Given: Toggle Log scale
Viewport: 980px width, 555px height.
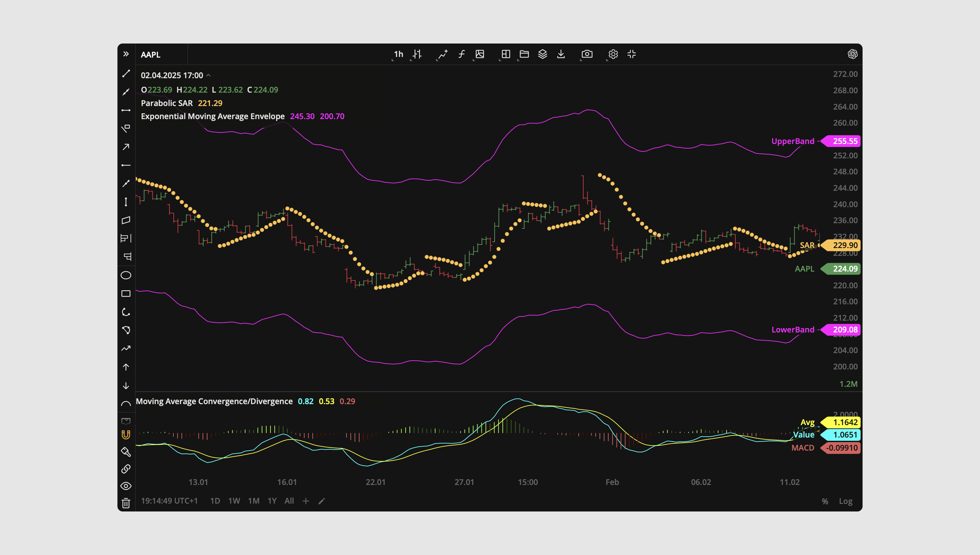Looking at the screenshot, I should (846, 501).
